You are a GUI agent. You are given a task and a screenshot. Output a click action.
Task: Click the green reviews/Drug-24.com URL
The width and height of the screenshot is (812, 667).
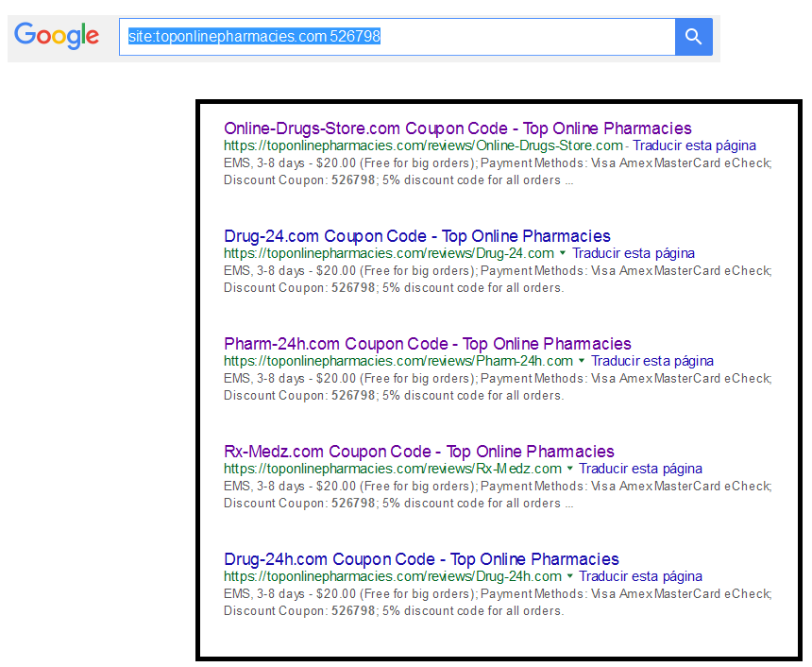(x=389, y=253)
